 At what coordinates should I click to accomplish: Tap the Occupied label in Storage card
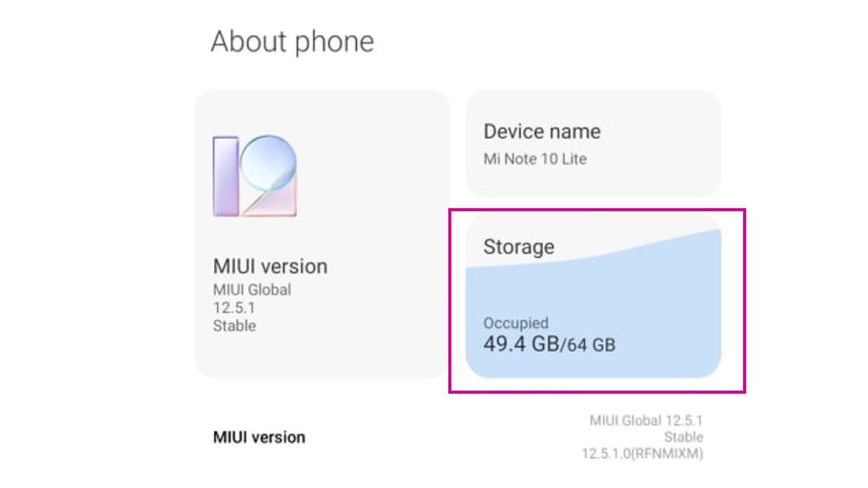pos(515,323)
